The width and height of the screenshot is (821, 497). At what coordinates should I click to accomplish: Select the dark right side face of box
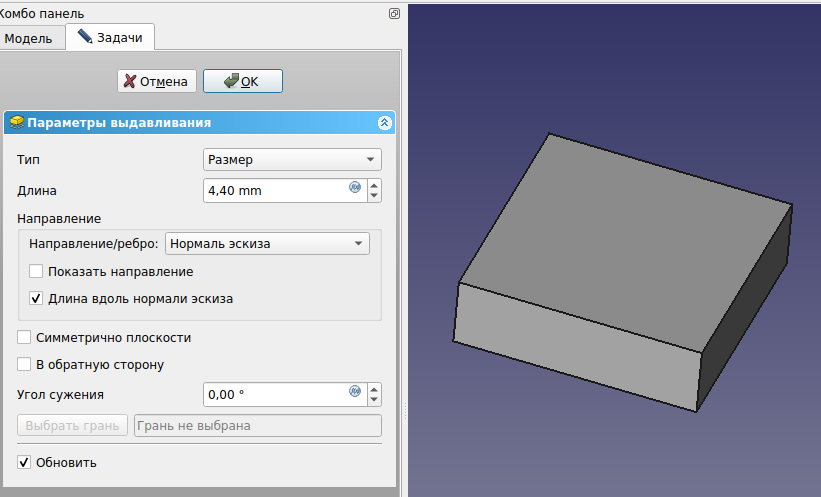(x=746, y=309)
